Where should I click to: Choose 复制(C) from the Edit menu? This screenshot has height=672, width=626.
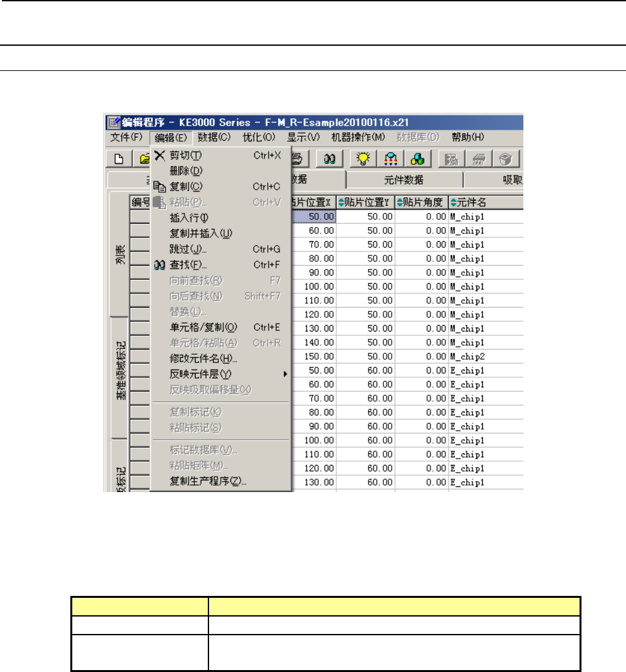(x=221, y=187)
